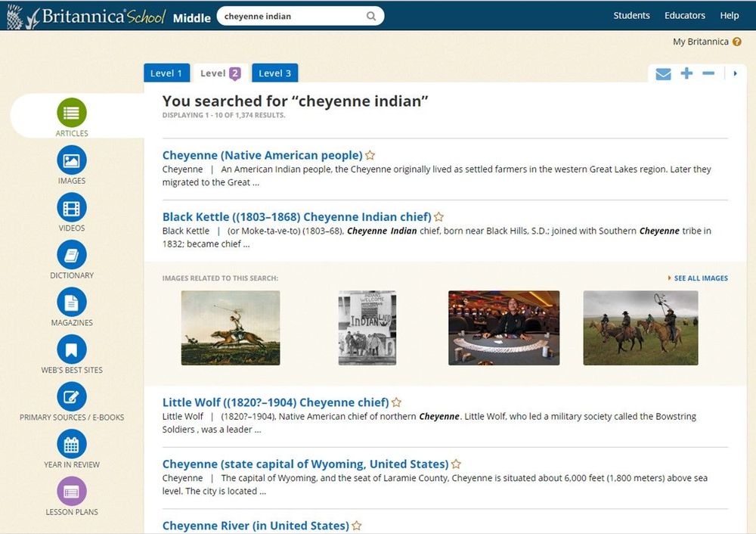Open the Videos section icon
The height and width of the screenshot is (534, 756).
72,208
